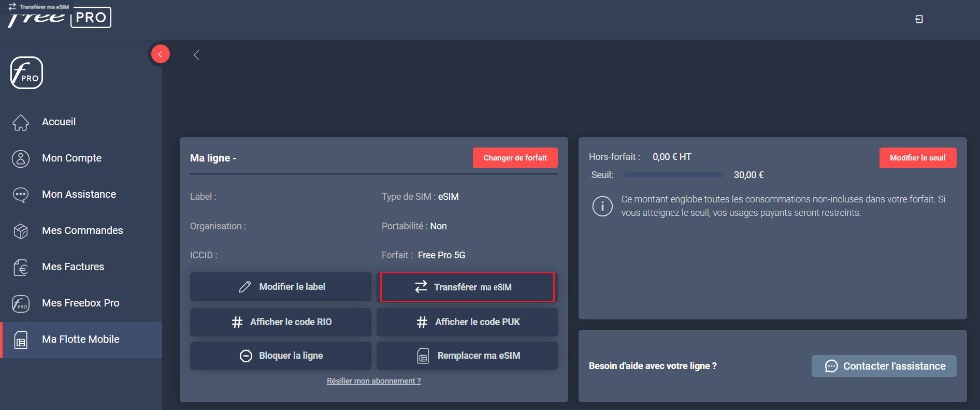Click Remplacer ma eSIM button

(x=467, y=356)
